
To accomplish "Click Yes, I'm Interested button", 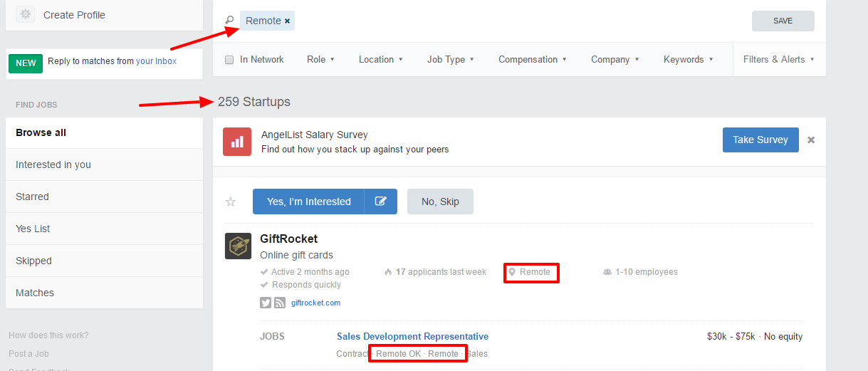I will point(308,202).
